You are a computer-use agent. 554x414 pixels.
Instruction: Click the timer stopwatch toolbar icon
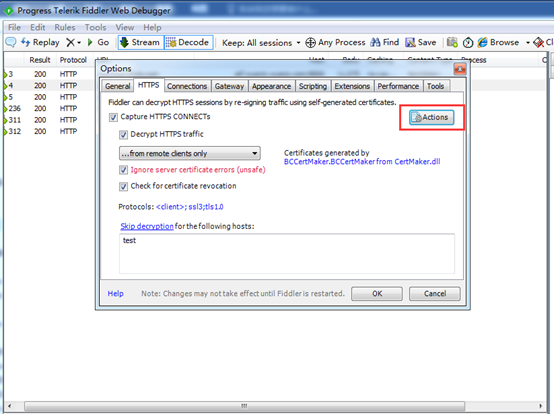click(468, 42)
